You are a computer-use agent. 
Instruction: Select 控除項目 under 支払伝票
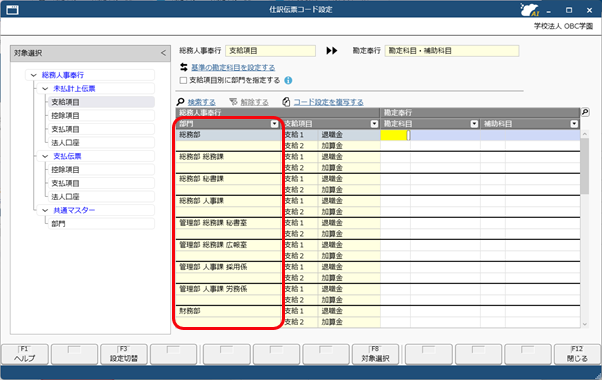point(101,170)
